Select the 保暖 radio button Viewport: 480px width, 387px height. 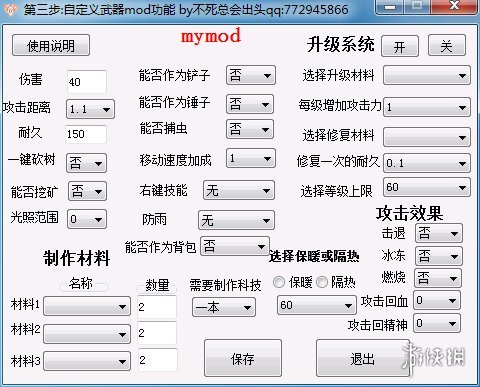click(279, 282)
